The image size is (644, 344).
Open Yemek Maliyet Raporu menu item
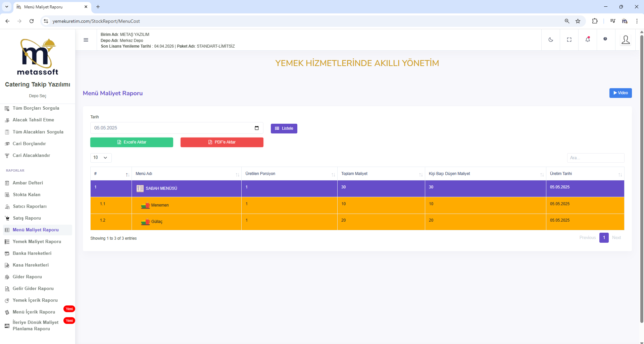pos(37,242)
